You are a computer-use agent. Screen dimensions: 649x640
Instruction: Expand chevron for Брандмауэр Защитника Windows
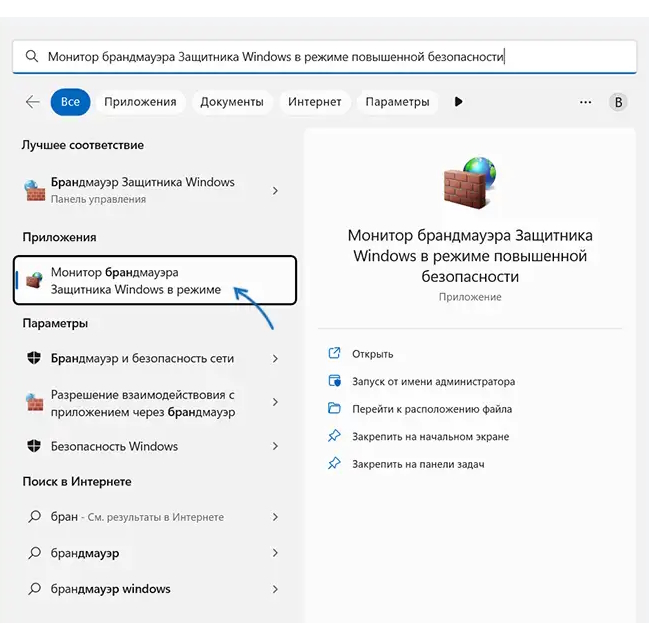[275, 191]
